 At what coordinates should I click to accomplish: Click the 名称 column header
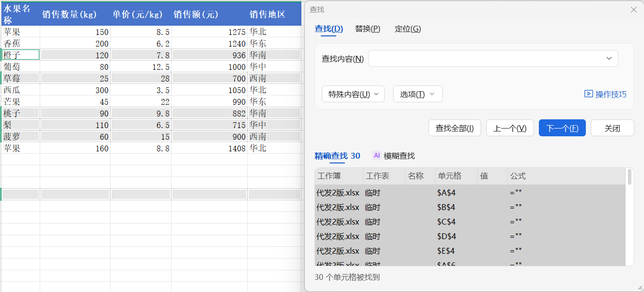(x=420, y=176)
